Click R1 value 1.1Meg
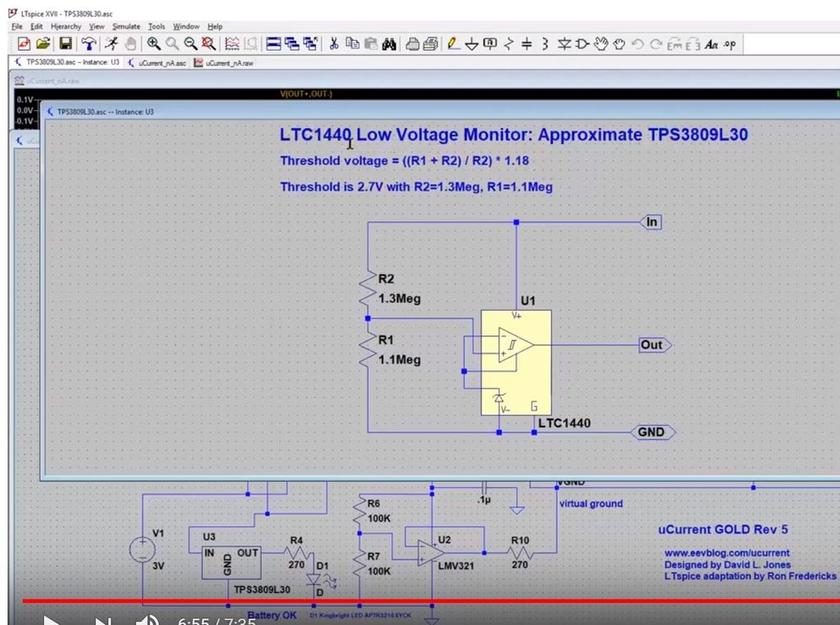The image size is (840, 625). (399, 359)
